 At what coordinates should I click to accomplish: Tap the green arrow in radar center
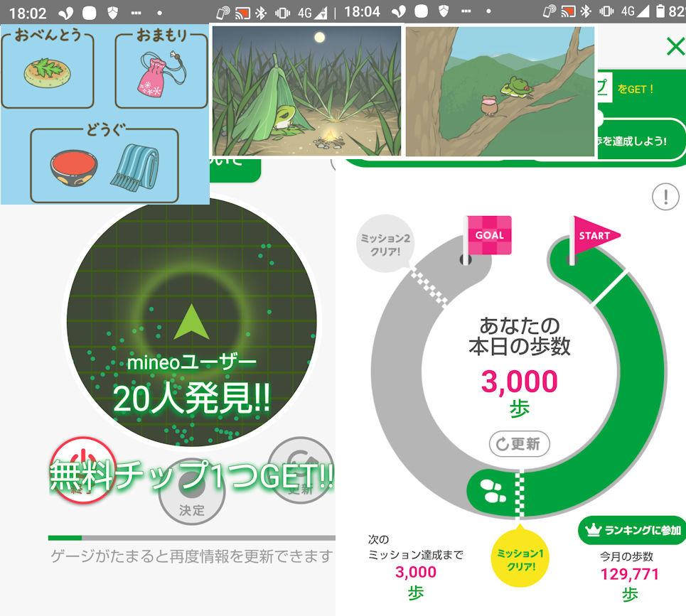(x=191, y=323)
